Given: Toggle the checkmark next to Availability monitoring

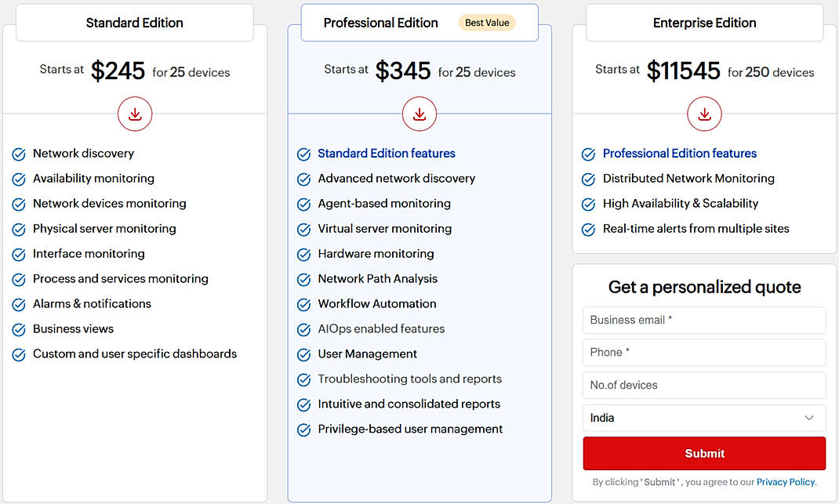Looking at the screenshot, I should point(18,179).
